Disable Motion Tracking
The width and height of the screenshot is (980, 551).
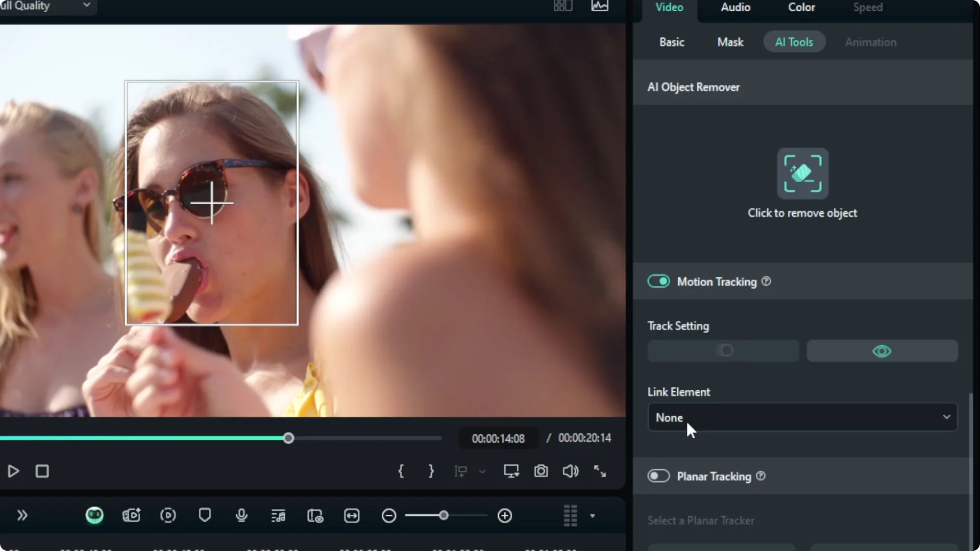(659, 281)
